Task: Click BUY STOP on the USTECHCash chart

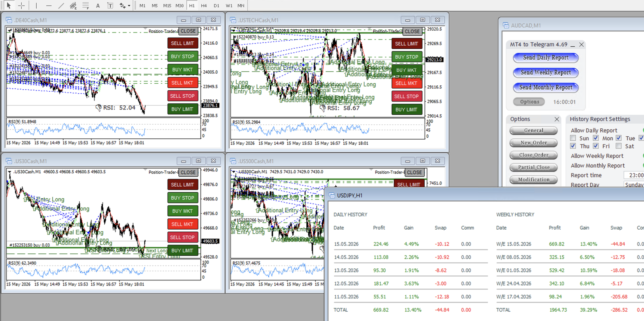Action: [407, 57]
